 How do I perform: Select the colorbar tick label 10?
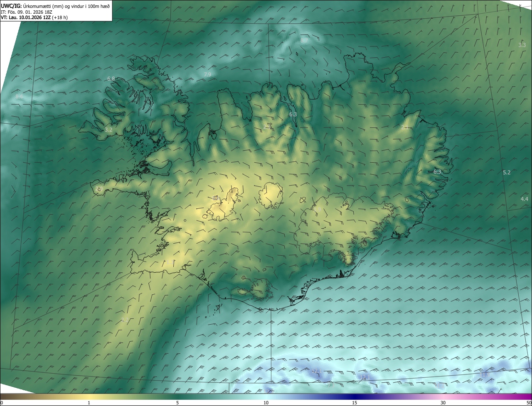266,403
